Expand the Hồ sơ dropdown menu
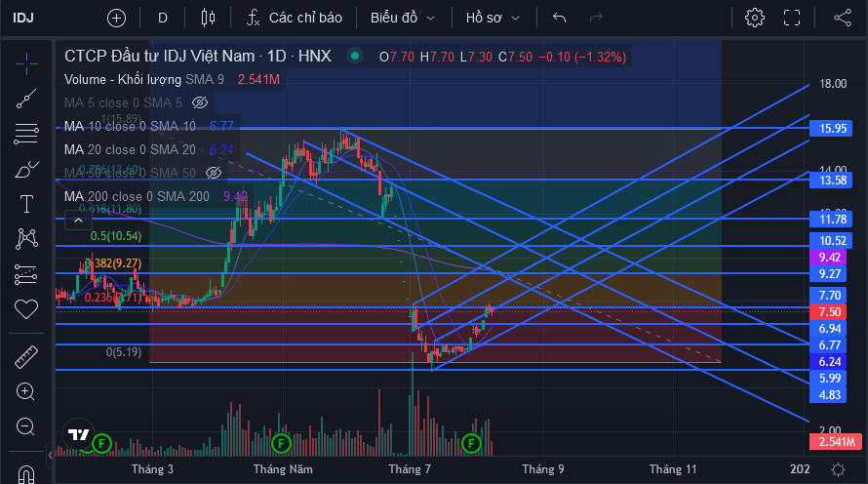This screenshot has height=484, width=868. coord(493,19)
